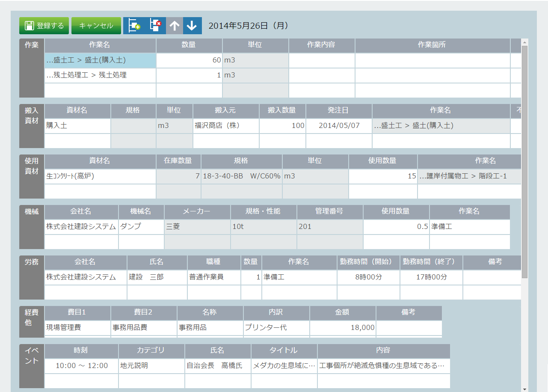548x392 pixels.
Task: Click 準備工 in the 労務 table
Action: click(x=299, y=277)
